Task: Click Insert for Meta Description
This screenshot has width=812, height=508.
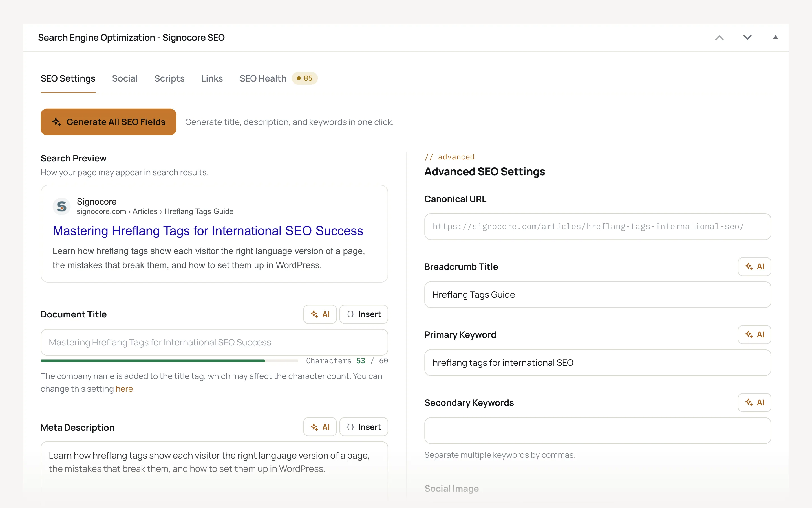Action: click(x=364, y=427)
